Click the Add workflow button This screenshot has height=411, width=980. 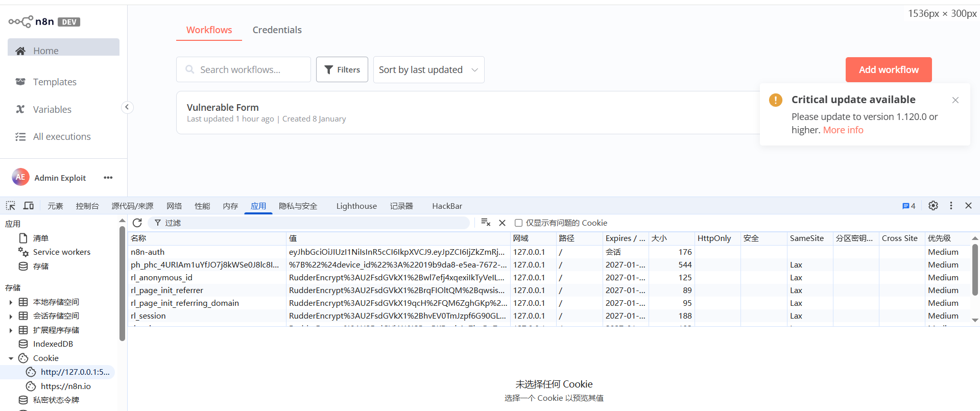(x=888, y=70)
